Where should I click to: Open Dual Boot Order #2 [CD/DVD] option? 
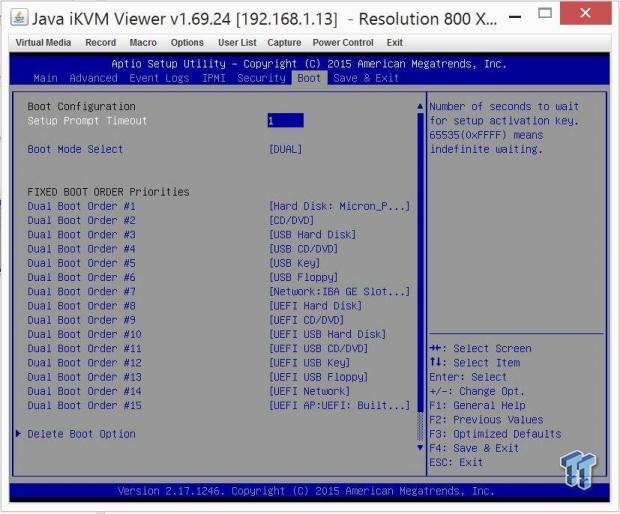click(291, 220)
